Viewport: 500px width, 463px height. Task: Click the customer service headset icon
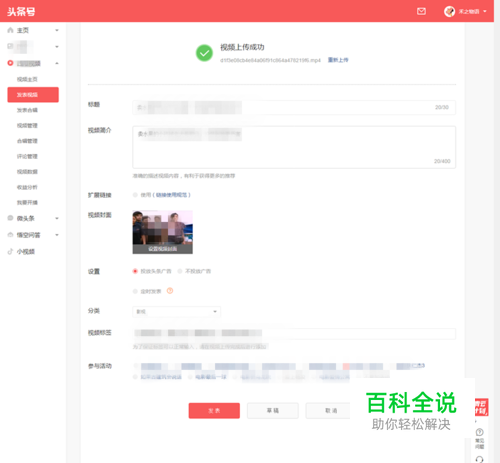[479, 460]
